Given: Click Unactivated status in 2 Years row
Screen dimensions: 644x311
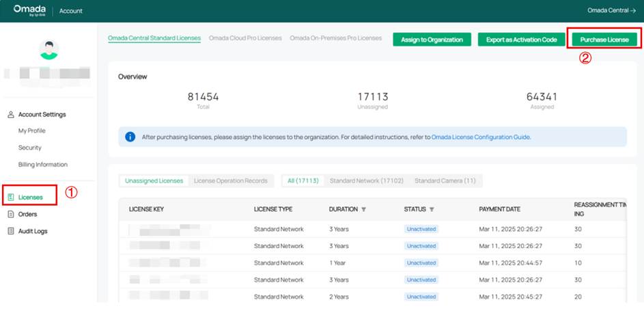Looking at the screenshot, I should (x=421, y=297).
